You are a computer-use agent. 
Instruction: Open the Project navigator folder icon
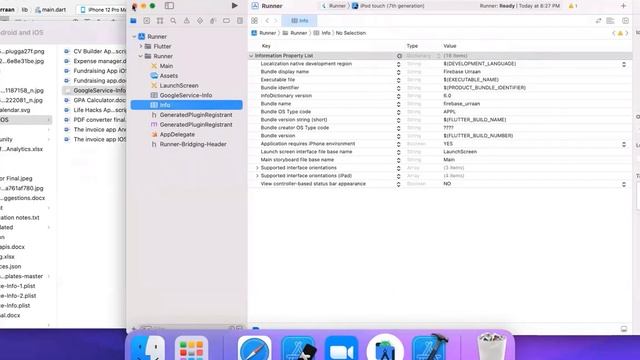[133, 21]
